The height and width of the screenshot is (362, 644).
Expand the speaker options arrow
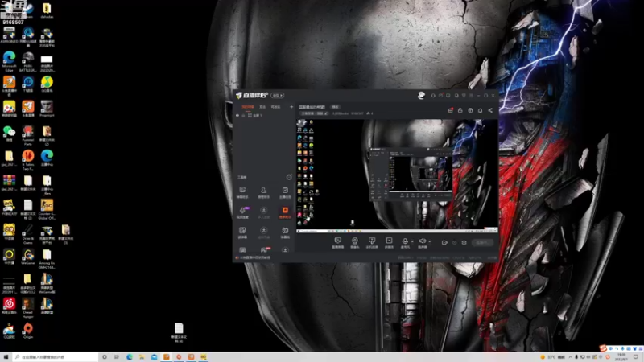click(x=429, y=241)
